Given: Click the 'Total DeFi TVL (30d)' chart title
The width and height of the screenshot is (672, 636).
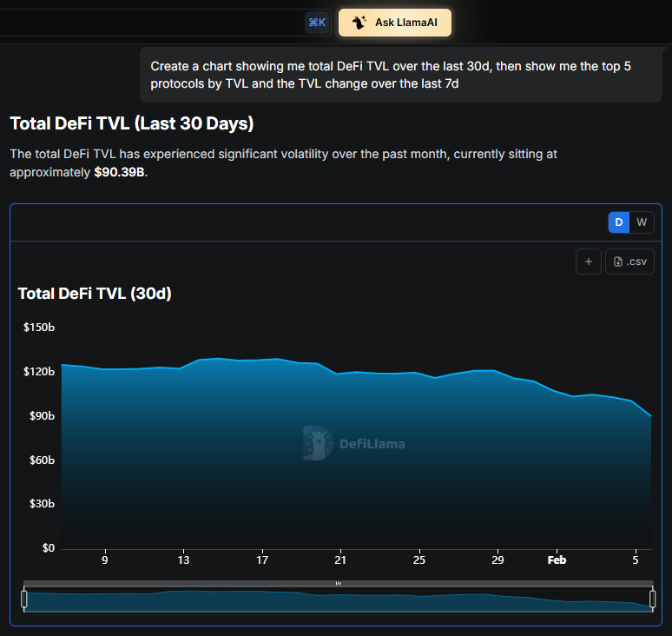Looking at the screenshot, I should 95,294.
